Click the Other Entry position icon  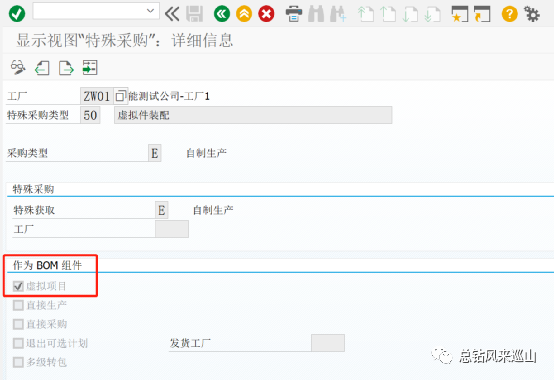pos(90,67)
